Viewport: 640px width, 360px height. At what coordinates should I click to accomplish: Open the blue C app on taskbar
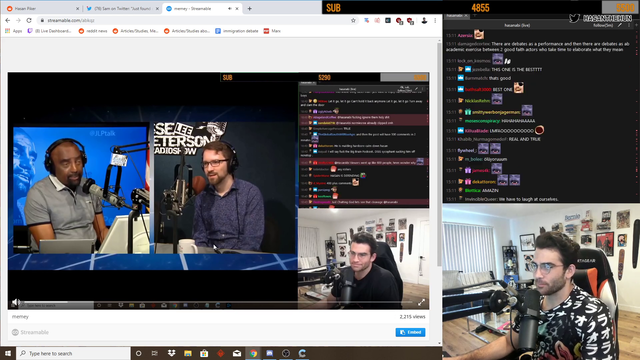pos(302,353)
